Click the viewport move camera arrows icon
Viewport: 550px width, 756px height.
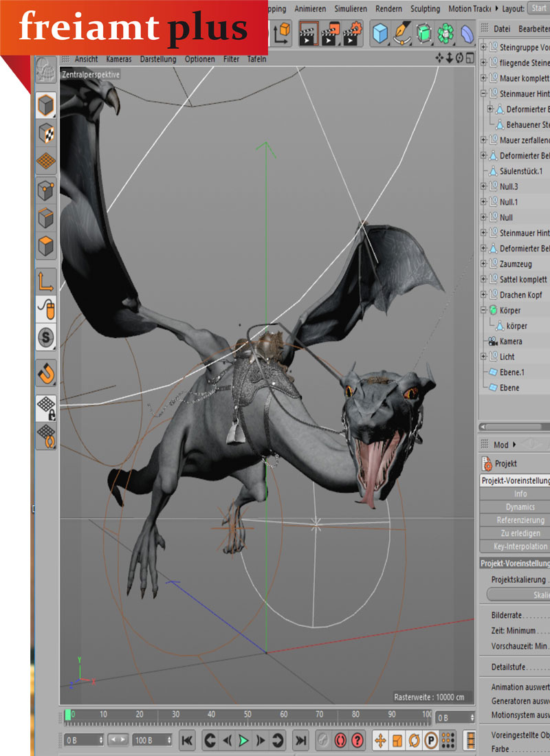coord(439,58)
